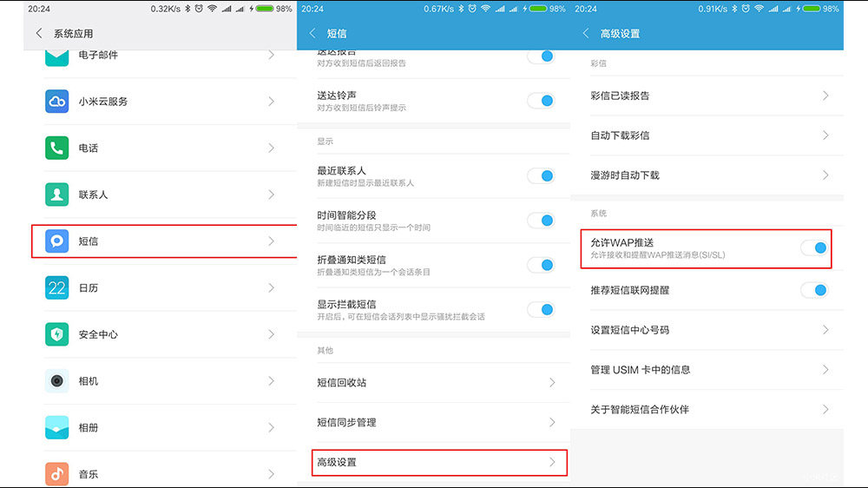Image resolution: width=868 pixels, height=488 pixels.
Task: Open 相机 system app settings
Action: [x=160, y=380]
